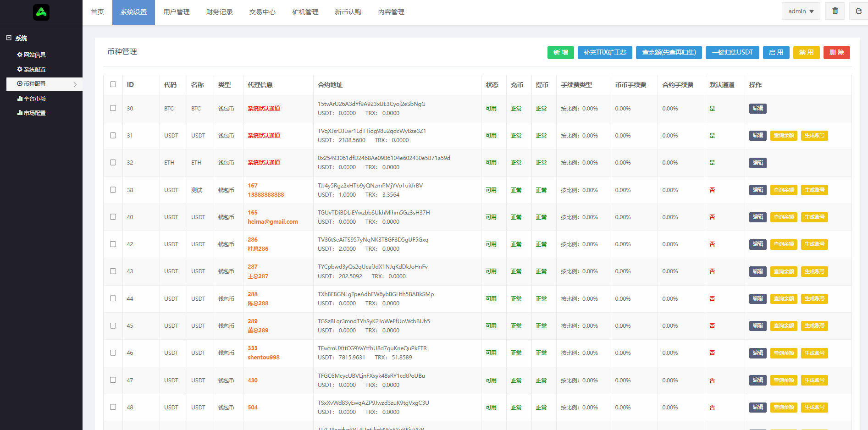
Task: Toggle the select-all checkbox in table header
Action: pyautogui.click(x=113, y=84)
